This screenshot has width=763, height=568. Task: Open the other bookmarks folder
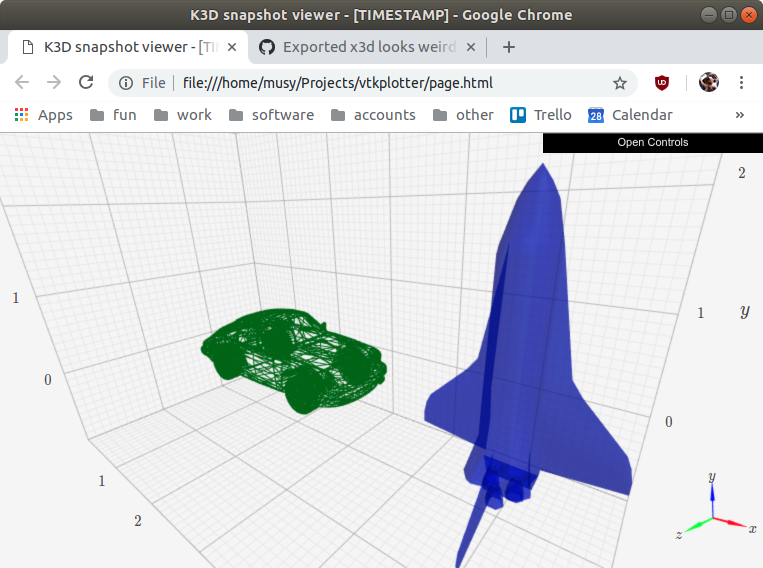click(463, 115)
